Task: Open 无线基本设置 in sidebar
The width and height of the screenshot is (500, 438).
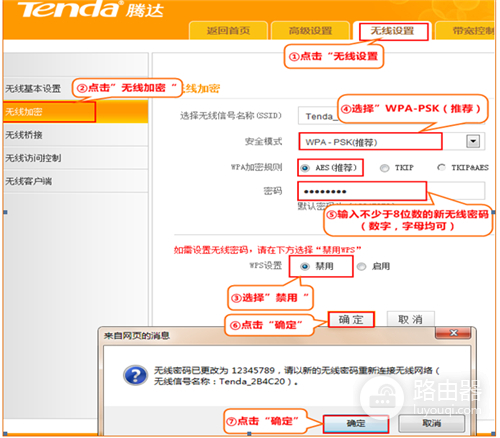Action: 33,88
